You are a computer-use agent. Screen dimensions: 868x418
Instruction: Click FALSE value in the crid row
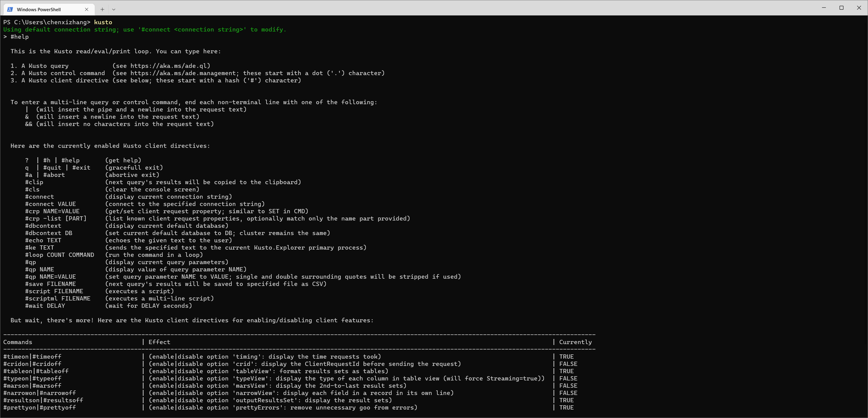[568, 364]
